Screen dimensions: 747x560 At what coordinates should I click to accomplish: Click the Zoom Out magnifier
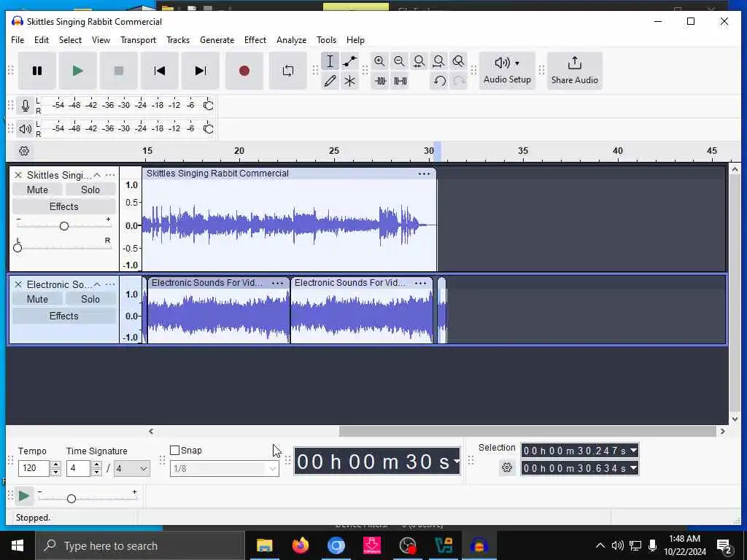pos(399,61)
